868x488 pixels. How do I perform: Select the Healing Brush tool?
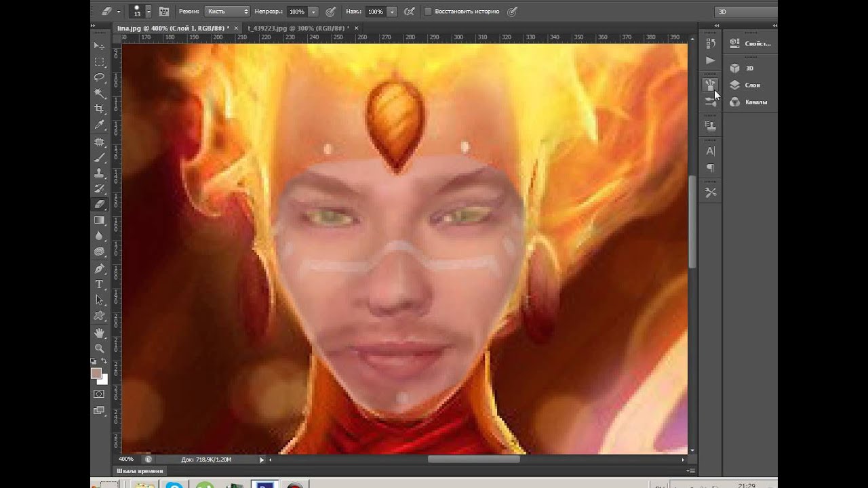coord(99,142)
